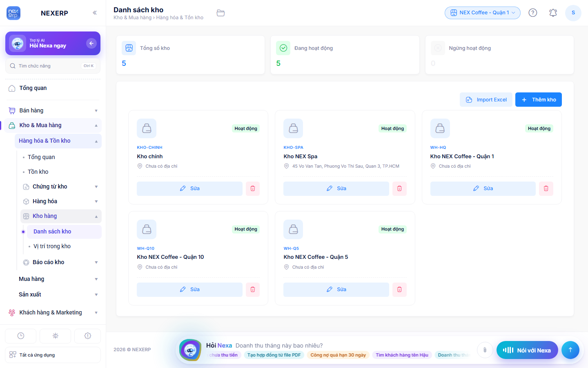
Task: Delete the Kho chính warehouse
Action: tap(253, 188)
